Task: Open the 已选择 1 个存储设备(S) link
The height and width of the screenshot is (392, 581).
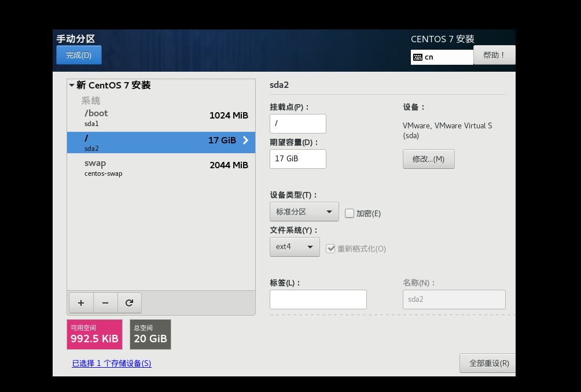Action: click(112, 364)
